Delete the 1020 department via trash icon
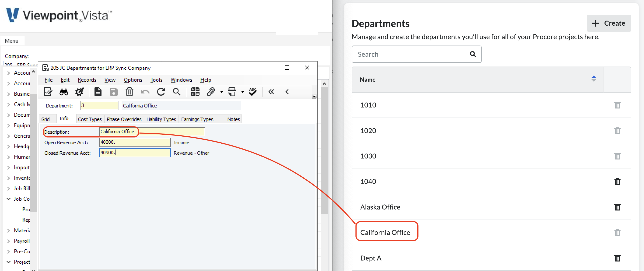 (x=617, y=131)
